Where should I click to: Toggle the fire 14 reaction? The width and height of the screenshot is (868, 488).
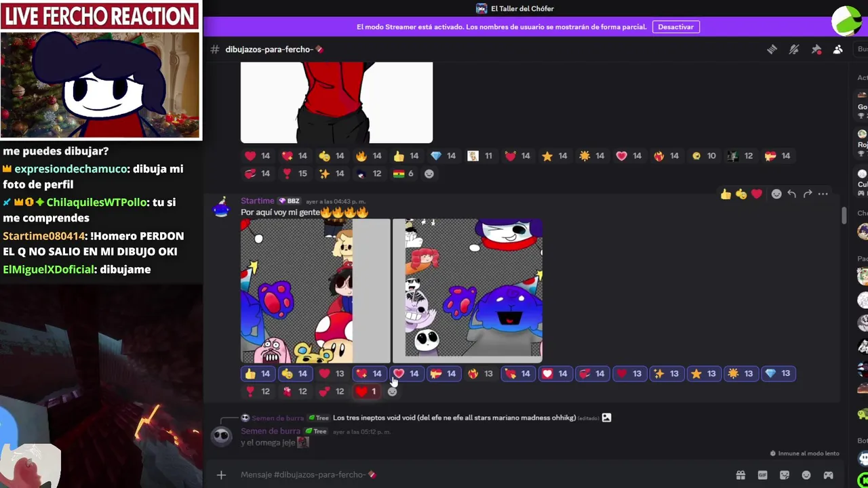click(x=368, y=156)
